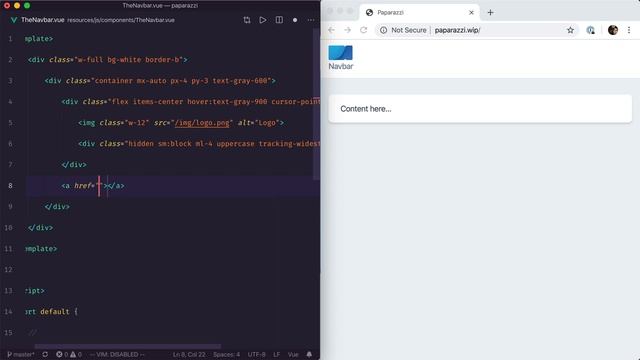
Task: Click the /img/logo.png link in code
Action: pyautogui.click(x=202, y=122)
